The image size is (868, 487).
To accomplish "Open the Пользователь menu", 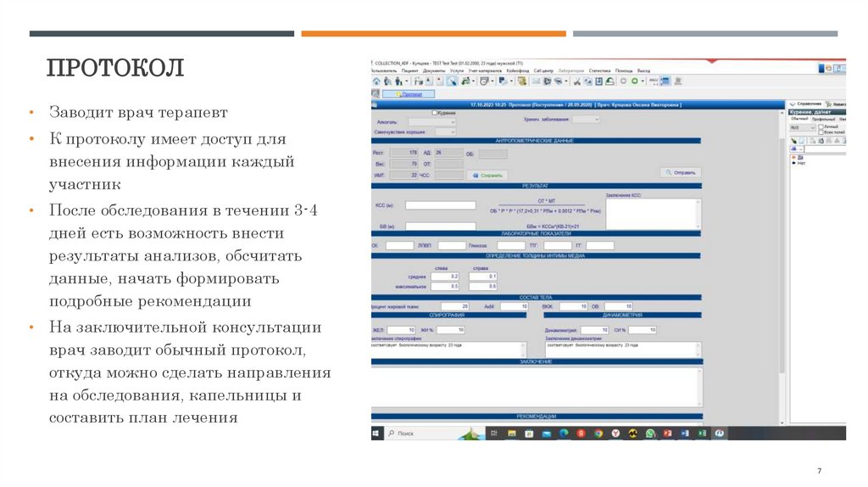I will coord(384,70).
